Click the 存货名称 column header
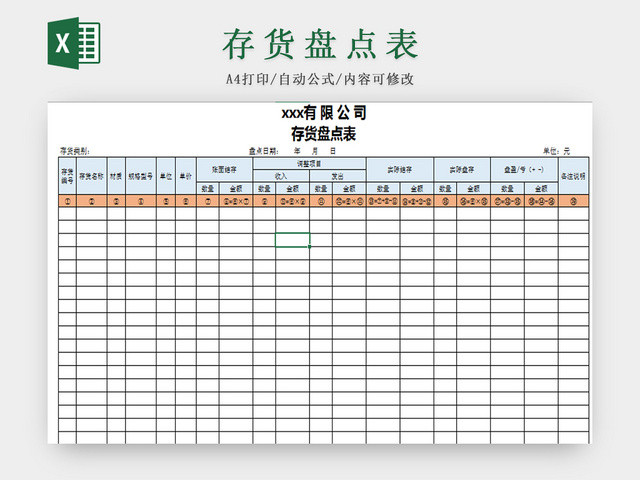 coord(91,176)
